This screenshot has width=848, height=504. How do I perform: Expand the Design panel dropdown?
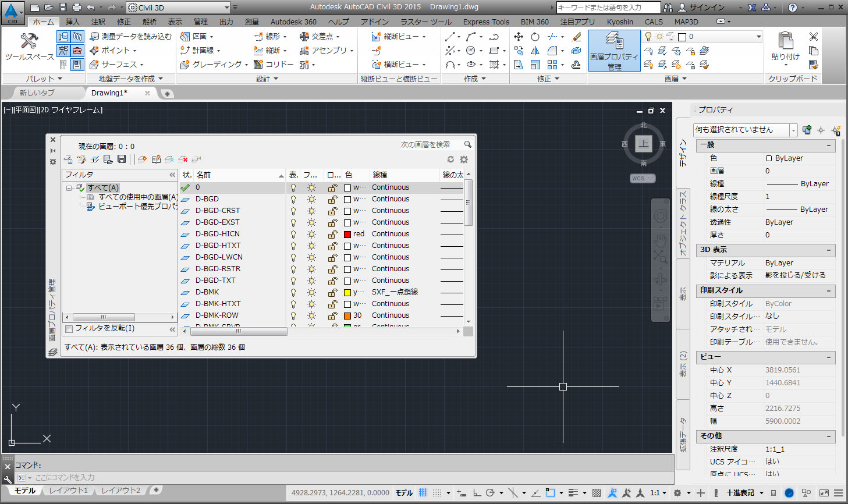(x=267, y=79)
